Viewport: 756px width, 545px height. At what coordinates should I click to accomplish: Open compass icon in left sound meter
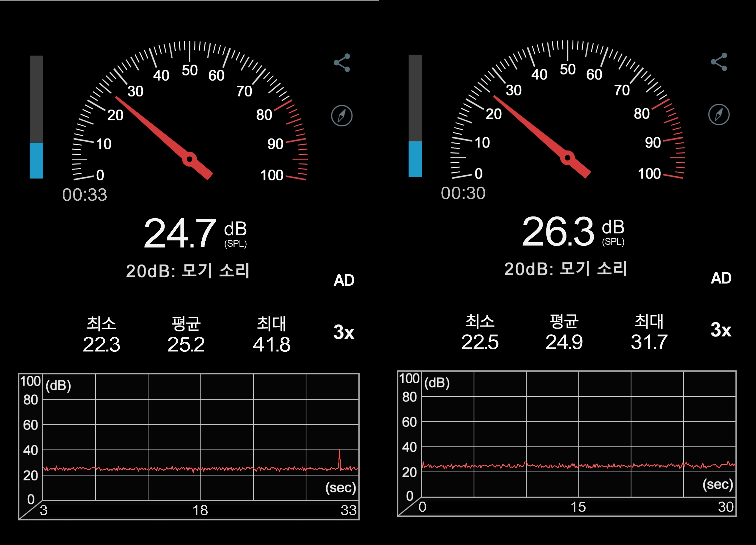click(x=342, y=116)
